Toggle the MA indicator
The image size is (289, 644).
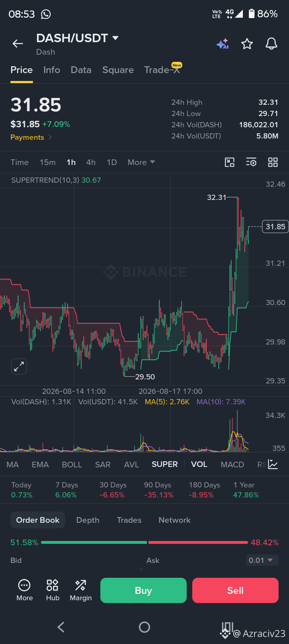12,465
